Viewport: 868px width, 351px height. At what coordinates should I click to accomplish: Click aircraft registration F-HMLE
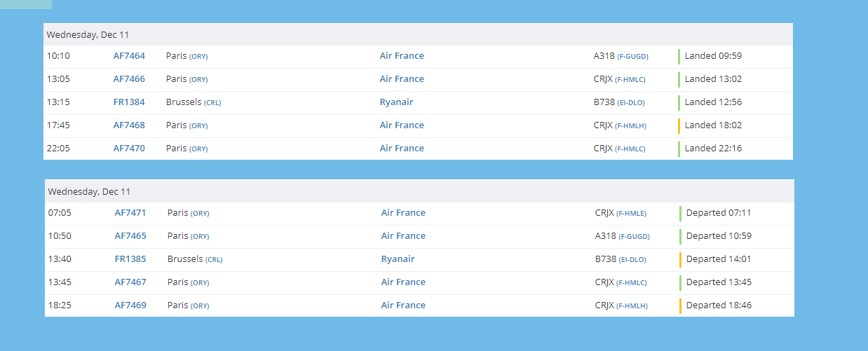pyautogui.click(x=631, y=213)
